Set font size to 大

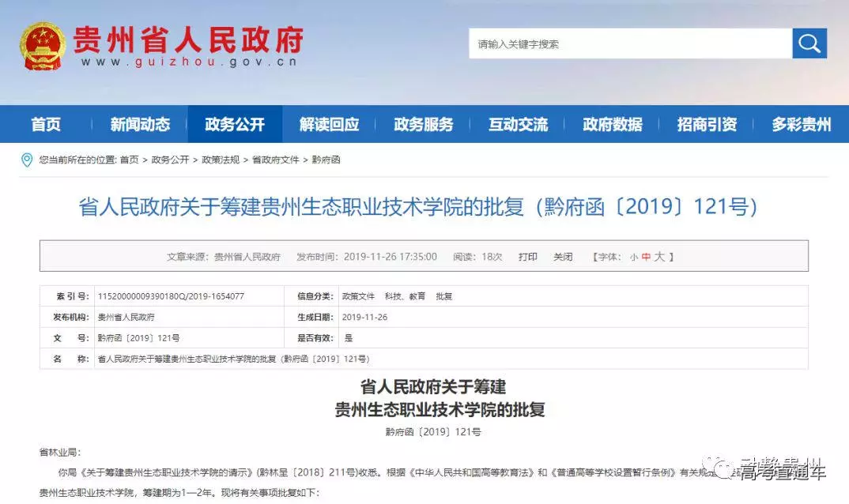pyautogui.click(x=659, y=257)
